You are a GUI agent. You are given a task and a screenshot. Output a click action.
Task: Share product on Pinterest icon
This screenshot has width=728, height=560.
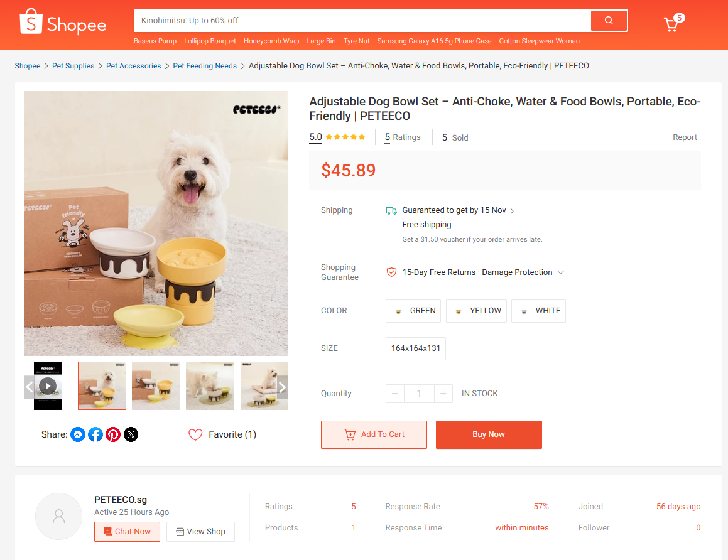click(113, 434)
